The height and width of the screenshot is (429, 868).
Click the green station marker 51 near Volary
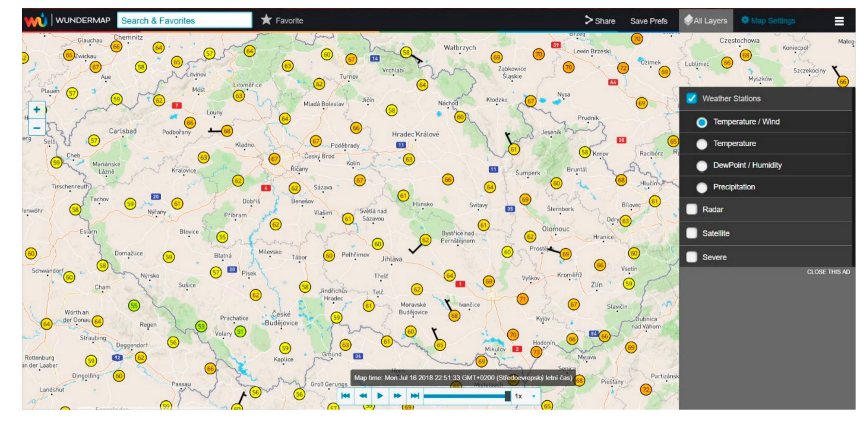[x=240, y=331]
